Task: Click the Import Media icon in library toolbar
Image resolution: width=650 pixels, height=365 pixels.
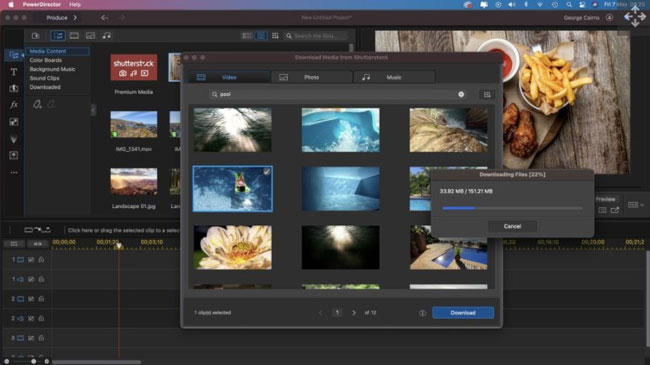Action: (36, 36)
